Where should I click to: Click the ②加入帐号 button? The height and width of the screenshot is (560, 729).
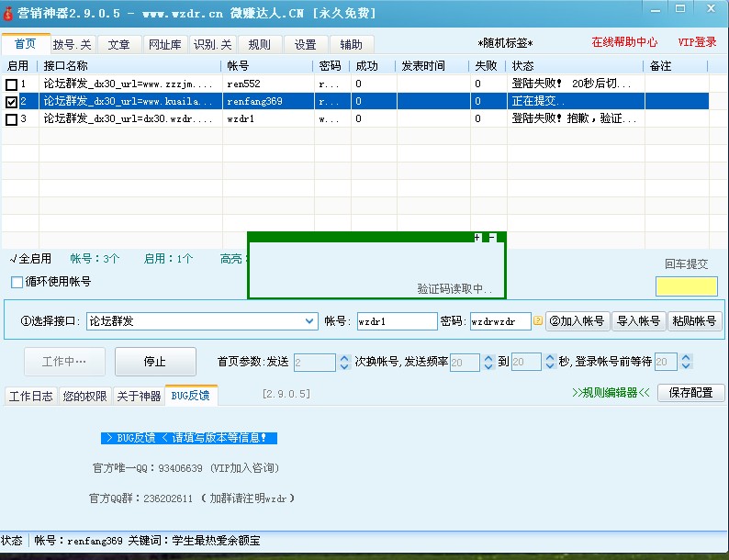578,321
